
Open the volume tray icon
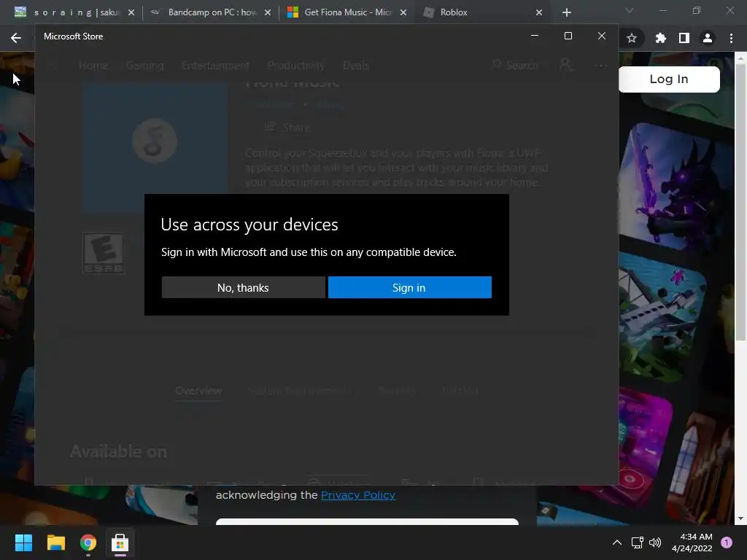click(x=656, y=542)
